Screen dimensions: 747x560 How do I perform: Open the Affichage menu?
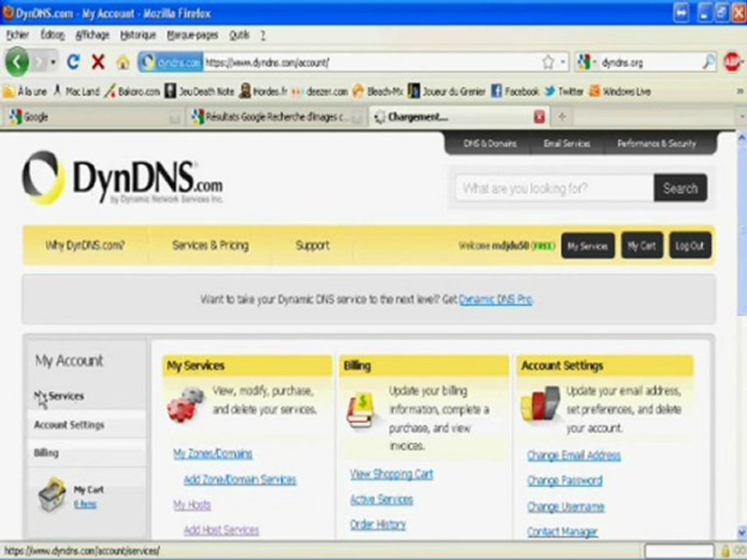[93, 35]
